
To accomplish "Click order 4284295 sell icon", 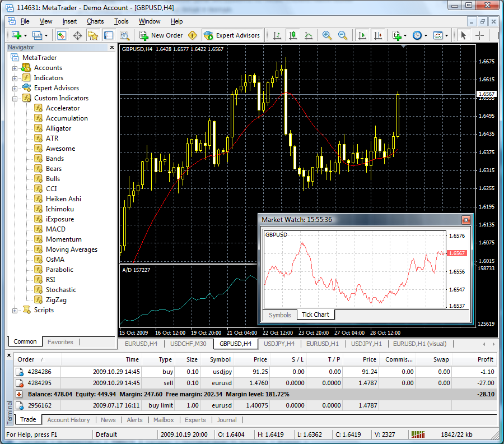I will pos(20,383).
